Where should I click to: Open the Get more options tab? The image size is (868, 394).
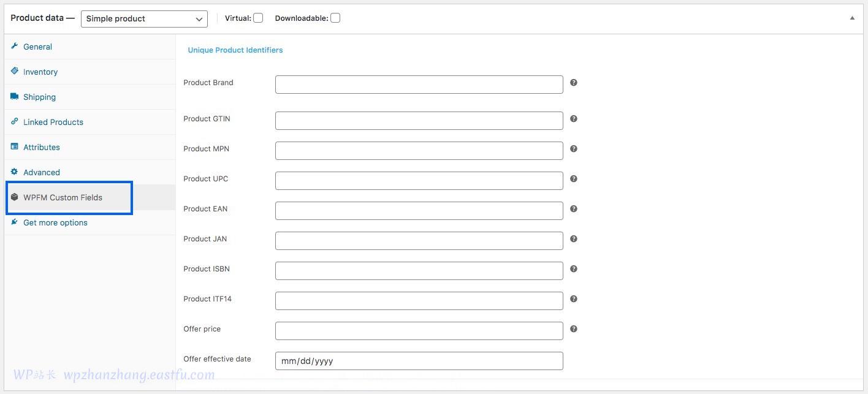[x=89, y=222]
